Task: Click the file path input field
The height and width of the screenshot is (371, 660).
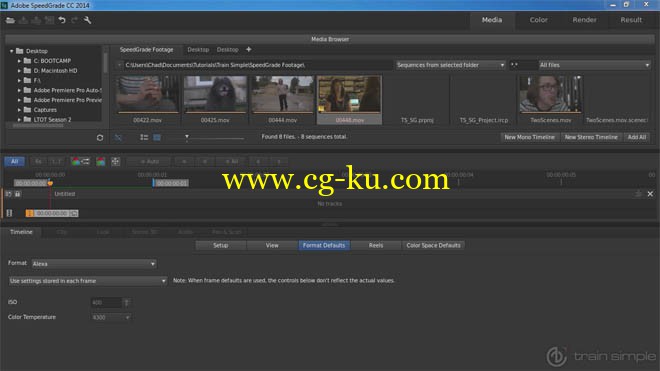Action: click(x=258, y=65)
